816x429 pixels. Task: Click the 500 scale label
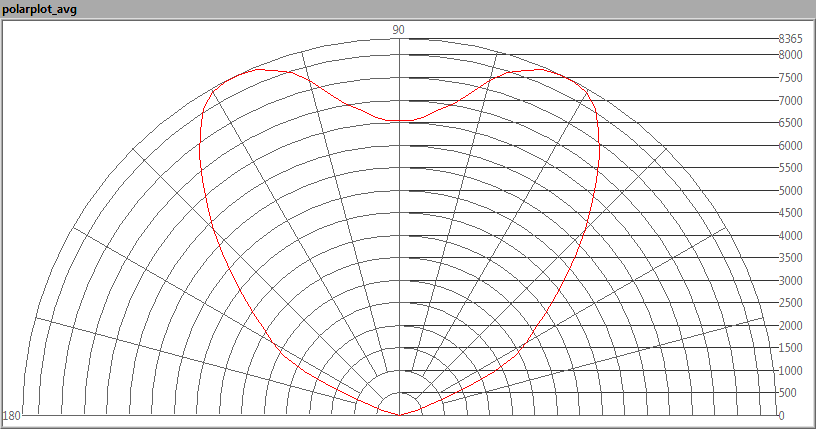click(x=787, y=393)
